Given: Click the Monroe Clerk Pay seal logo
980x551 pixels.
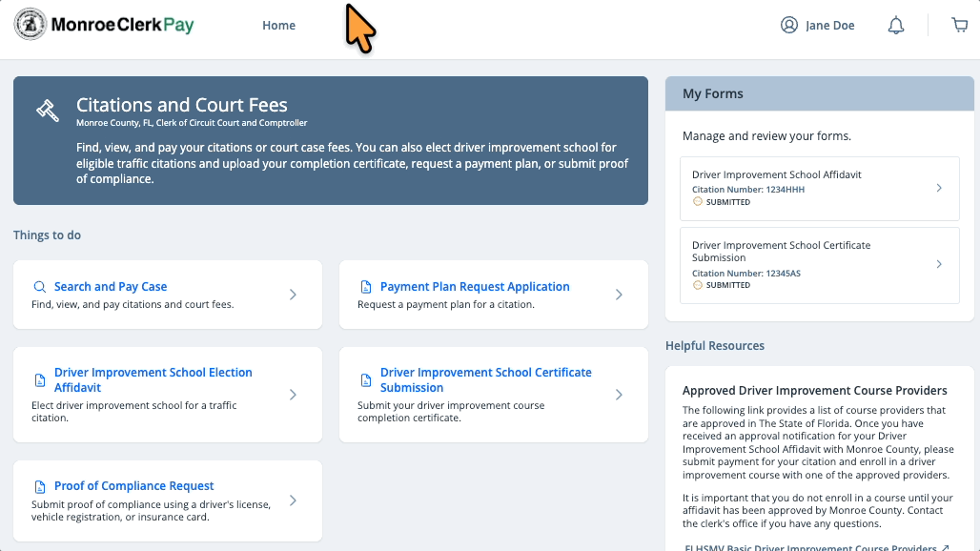Looking at the screenshot, I should (31, 25).
